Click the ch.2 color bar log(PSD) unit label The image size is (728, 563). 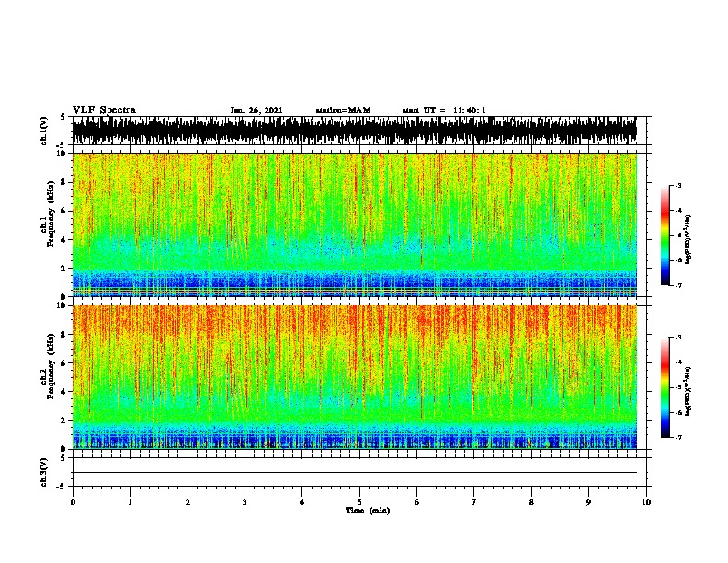click(x=688, y=391)
